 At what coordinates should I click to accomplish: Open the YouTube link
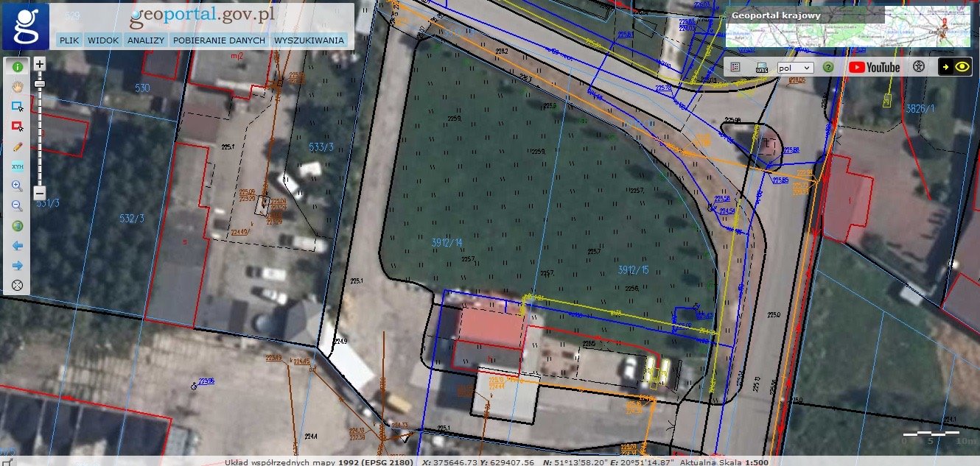pyautogui.click(x=874, y=67)
